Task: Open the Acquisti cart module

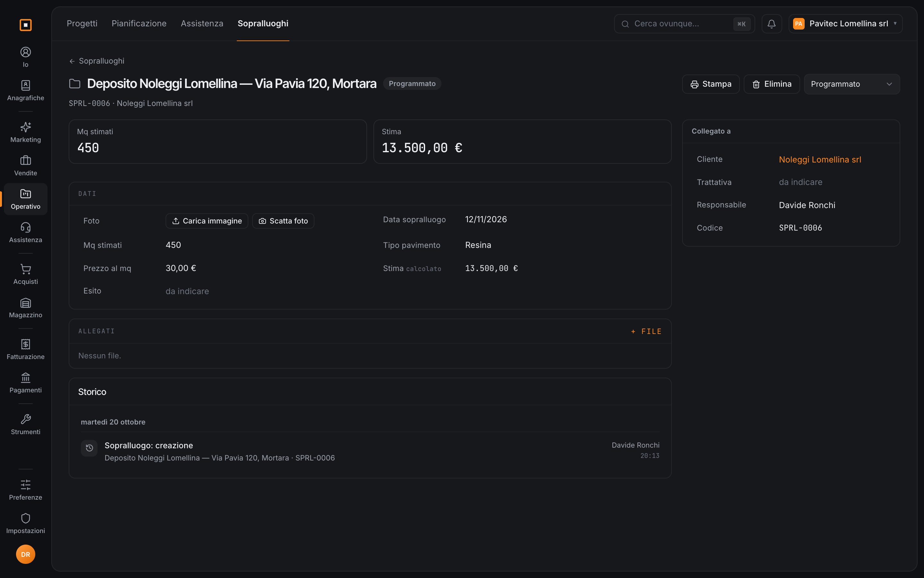Action: [26, 274]
